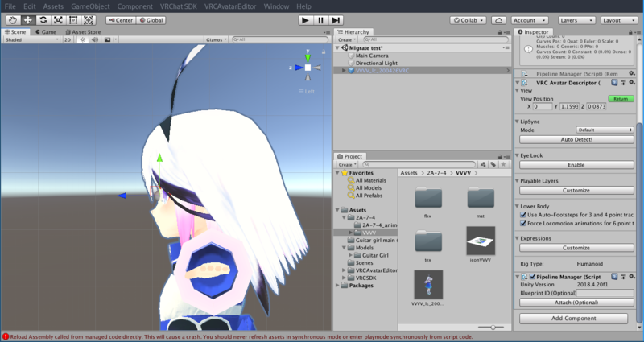Open Hierarchy Create dropdown
Screen dimensions: 644x342
coord(347,39)
